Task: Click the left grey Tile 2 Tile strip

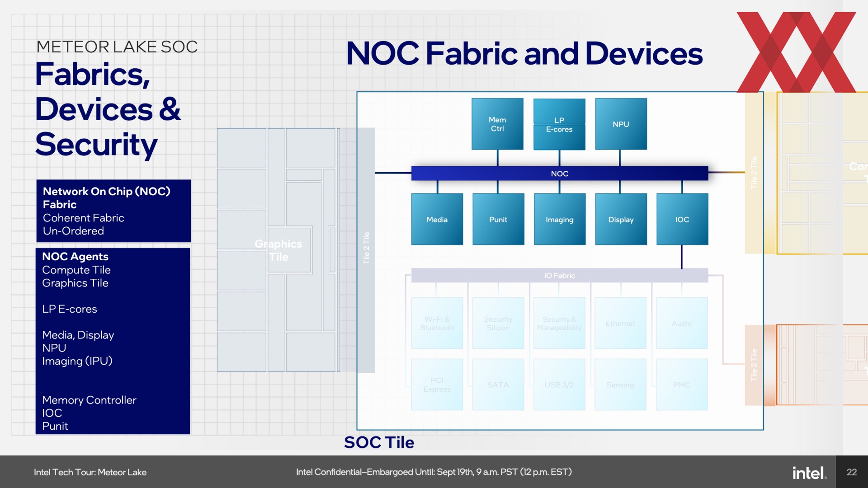Action: [366, 250]
